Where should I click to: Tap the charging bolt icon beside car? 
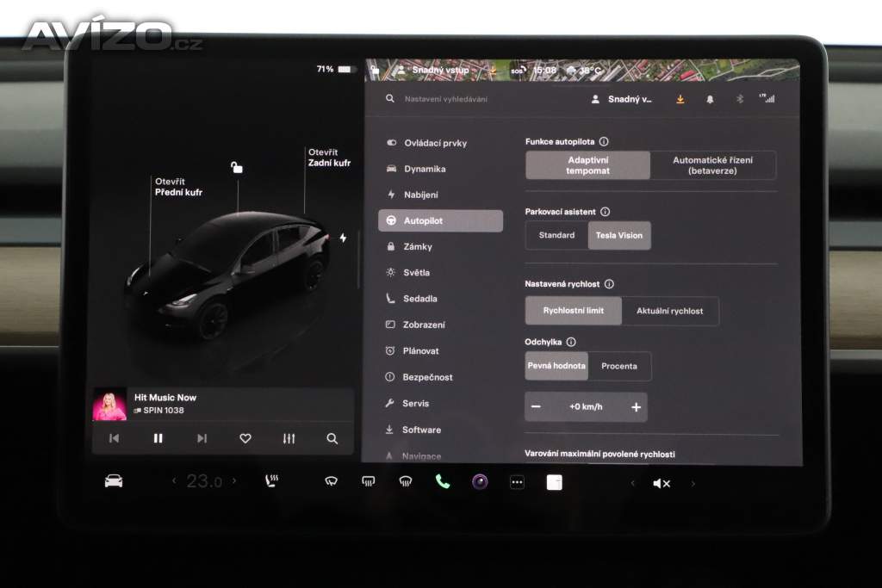343,238
